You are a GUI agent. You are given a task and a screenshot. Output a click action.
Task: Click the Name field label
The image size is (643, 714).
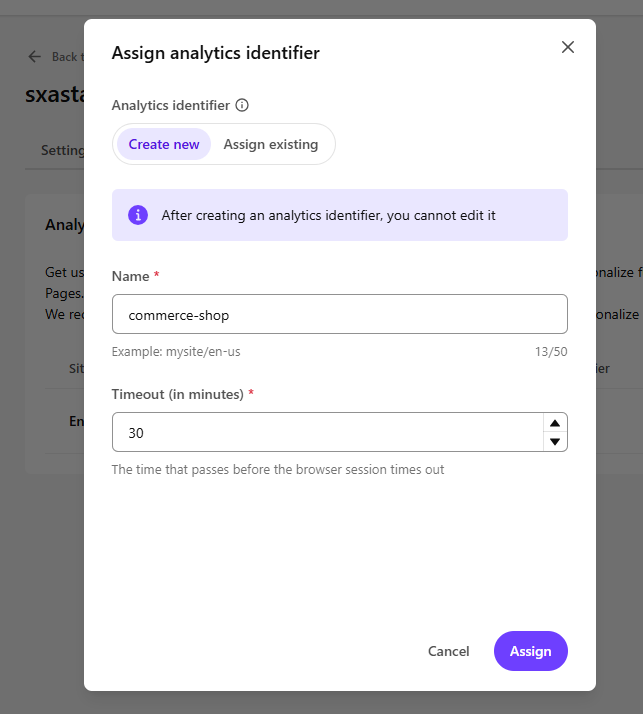pos(130,276)
